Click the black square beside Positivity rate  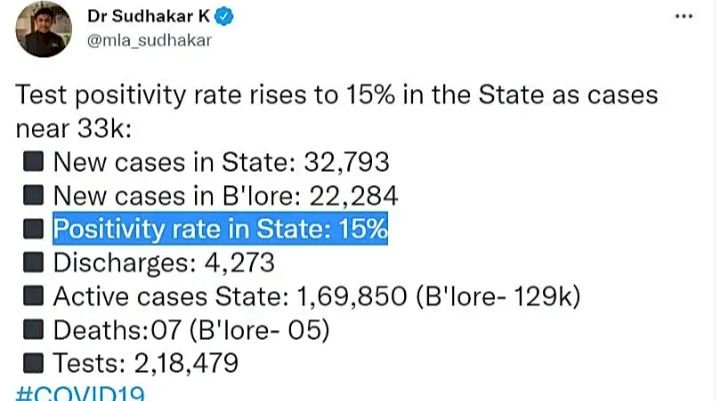tap(34, 230)
